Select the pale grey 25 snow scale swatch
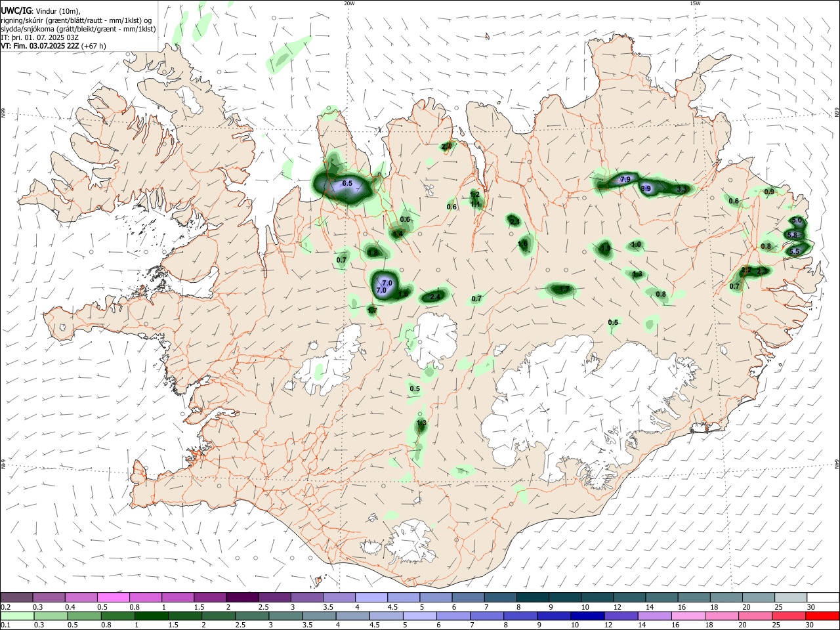The height and width of the screenshot is (630, 840). tap(790, 597)
